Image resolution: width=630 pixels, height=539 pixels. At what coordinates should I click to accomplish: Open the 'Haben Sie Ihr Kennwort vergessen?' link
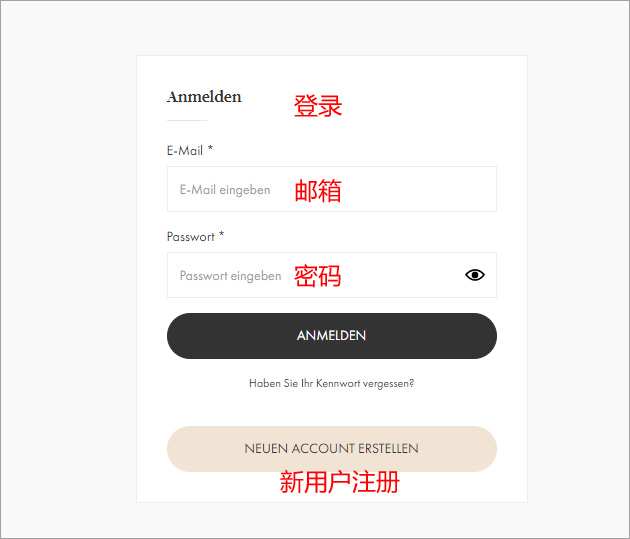point(331,384)
